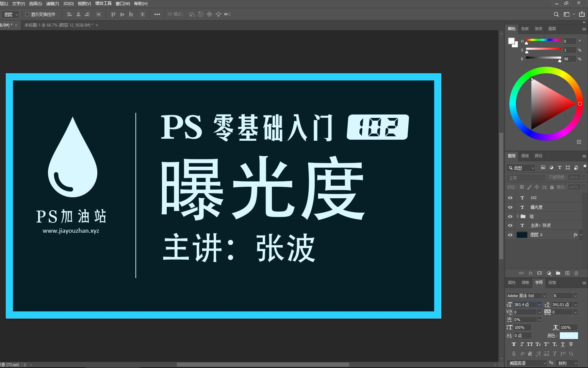Click the text color swatch in Character panel
Image resolution: width=588 pixels, height=368 pixels.
click(x=569, y=336)
